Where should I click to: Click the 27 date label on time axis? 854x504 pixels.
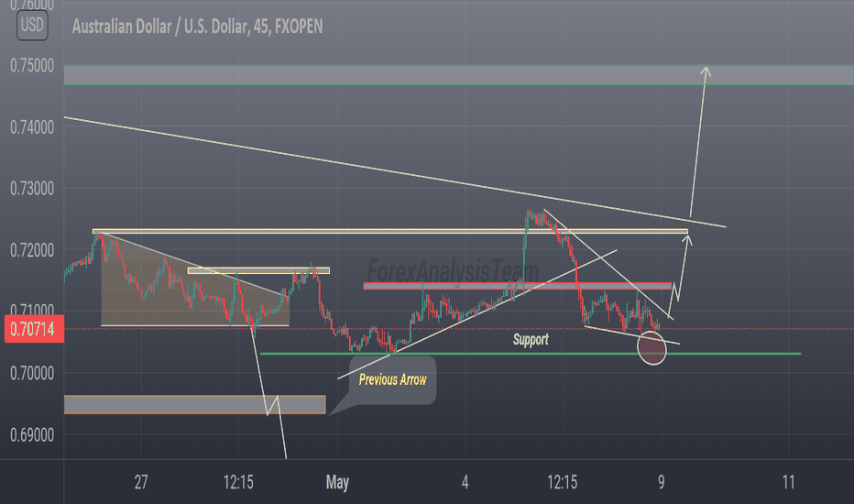click(141, 482)
